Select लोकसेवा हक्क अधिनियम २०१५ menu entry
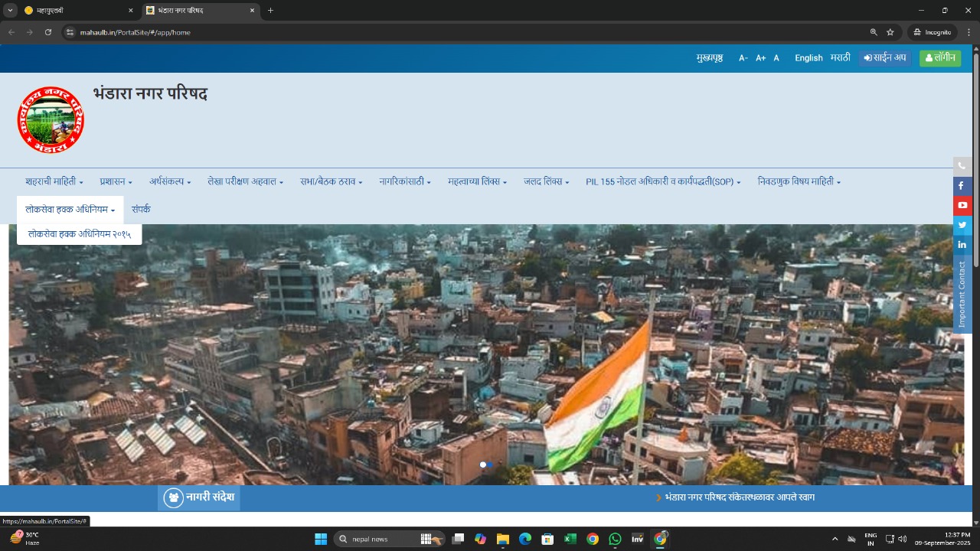This screenshot has width=980, height=551. [79, 234]
